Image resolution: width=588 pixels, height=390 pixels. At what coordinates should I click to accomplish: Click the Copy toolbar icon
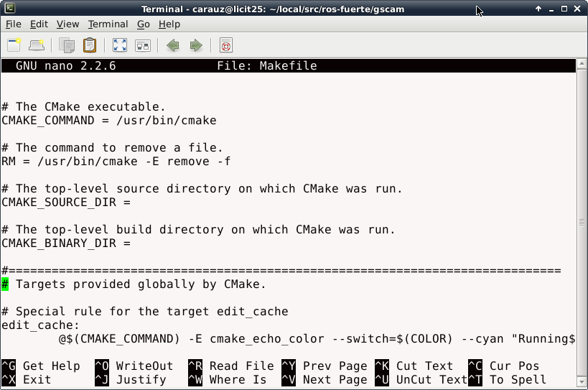[x=67, y=45]
